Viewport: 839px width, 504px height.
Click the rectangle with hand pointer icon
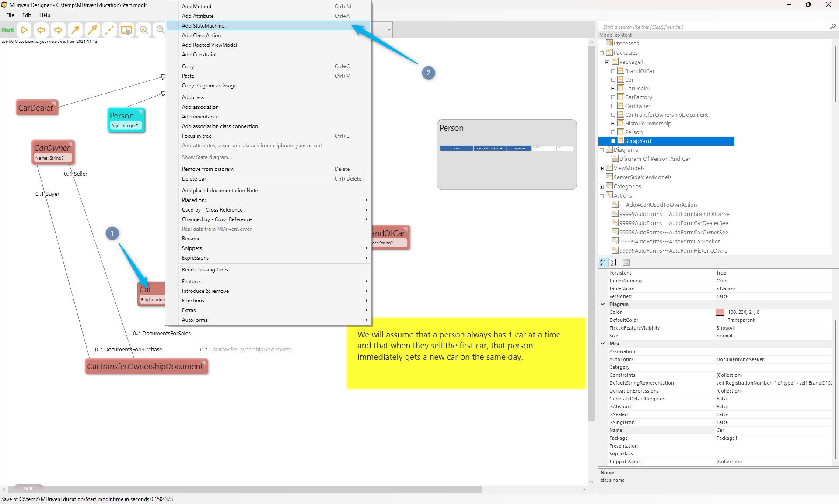[126, 30]
